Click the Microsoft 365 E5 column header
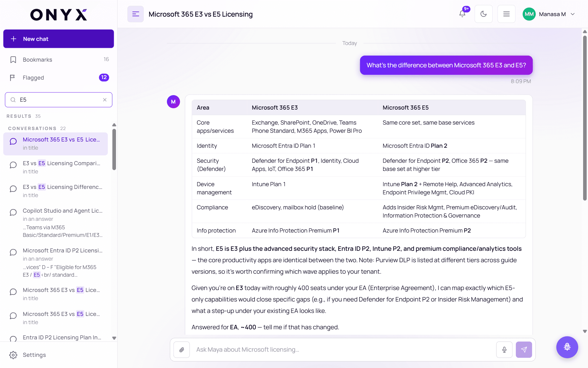This screenshot has width=588, height=368. 406,108
